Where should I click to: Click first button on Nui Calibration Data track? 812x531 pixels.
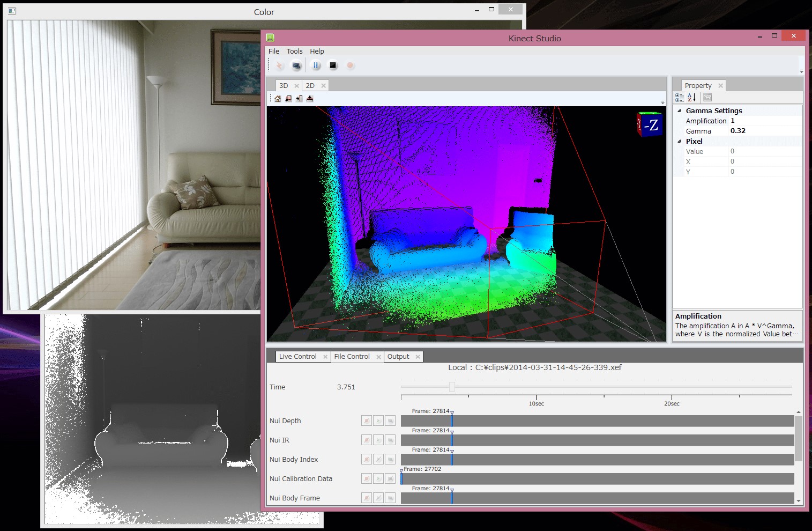(367, 479)
